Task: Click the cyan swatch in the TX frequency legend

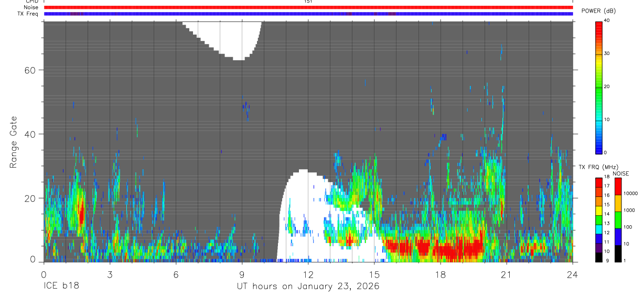Action: click(x=599, y=229)
